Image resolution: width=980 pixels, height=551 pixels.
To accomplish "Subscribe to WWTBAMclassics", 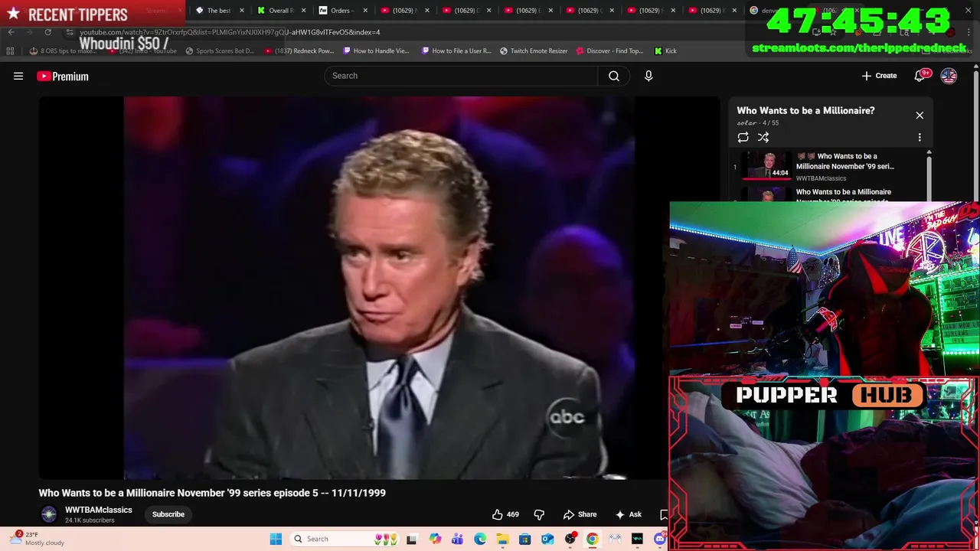I will [x=168, y=514].
